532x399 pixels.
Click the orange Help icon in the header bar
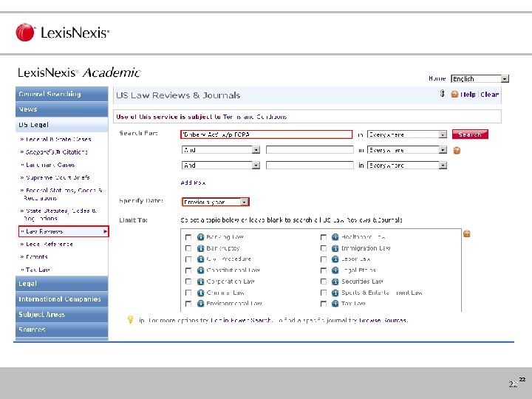[x=454, y=94]
